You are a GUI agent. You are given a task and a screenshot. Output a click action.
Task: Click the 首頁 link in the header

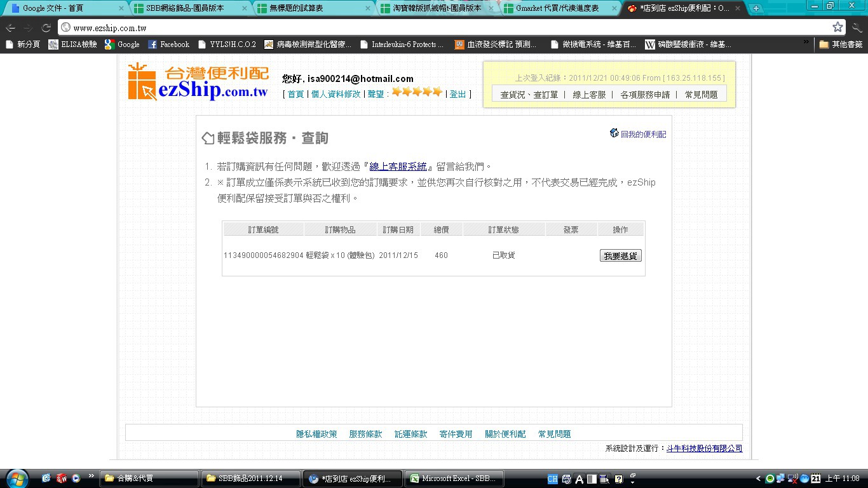[295, 94]
